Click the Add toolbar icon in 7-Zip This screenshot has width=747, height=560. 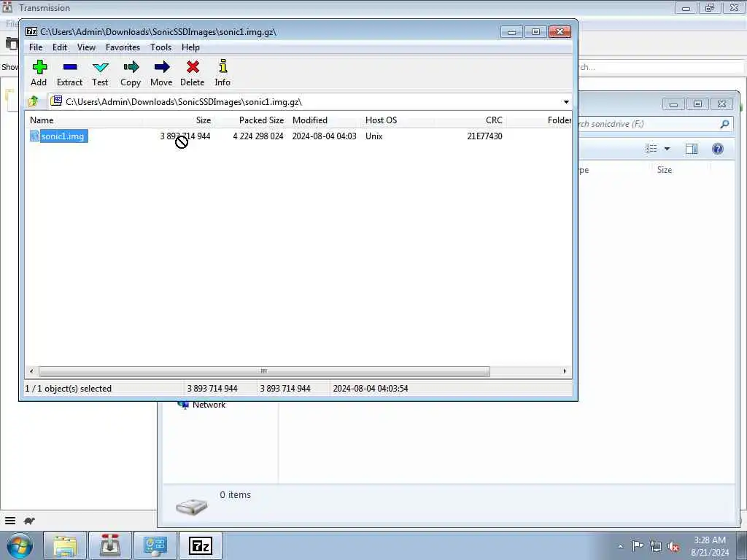click(x=39, y=67)
